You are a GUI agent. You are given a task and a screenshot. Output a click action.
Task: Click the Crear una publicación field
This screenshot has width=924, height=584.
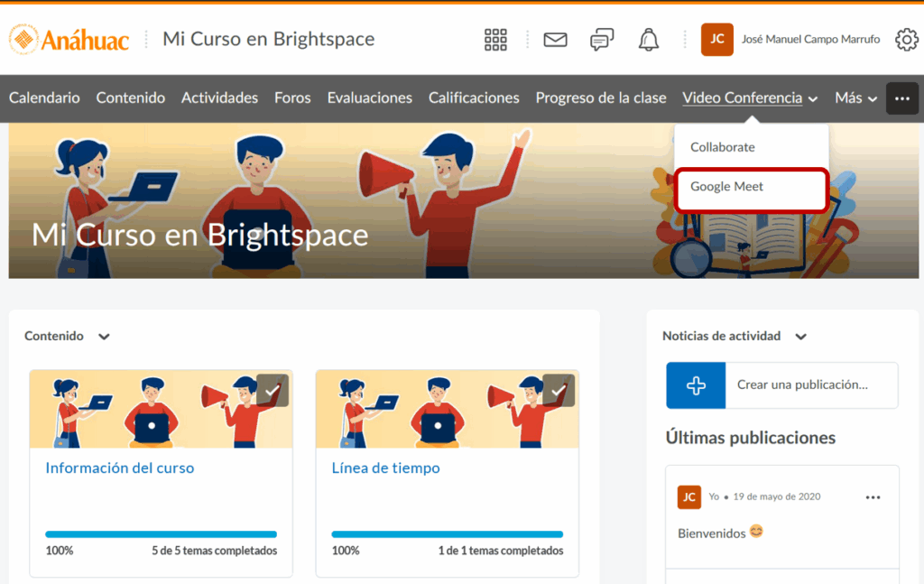(x=810, y=385)
